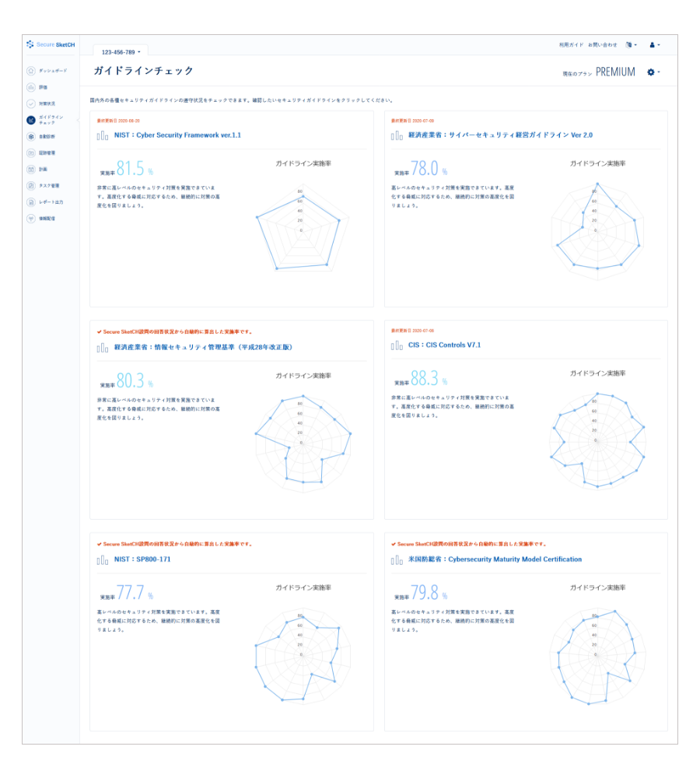
Task: Click bar icon beside Cybersecurity Maturity Model Certification
Action: [x=397, y=560]
